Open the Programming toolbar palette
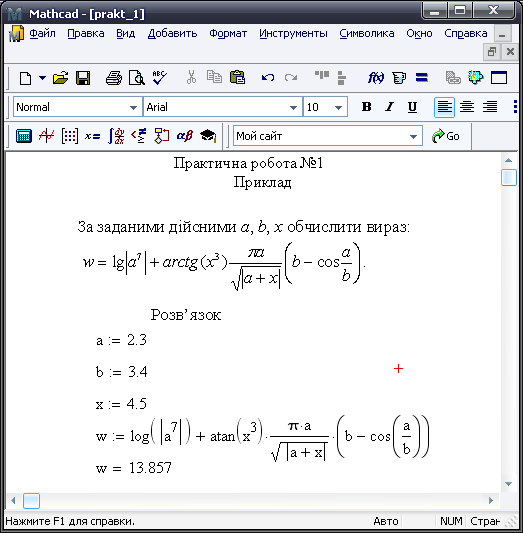Image resolution: width=523 pixels, height=533 pixels. [162, 136]
